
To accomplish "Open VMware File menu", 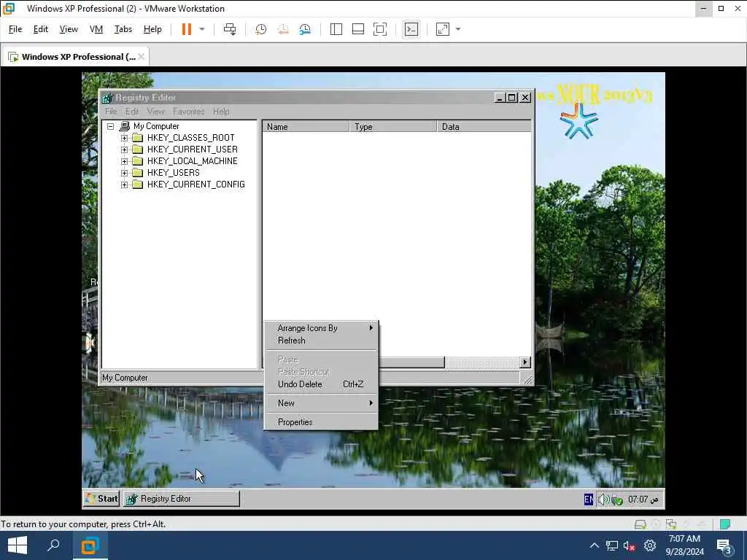I will [x=15, y=29].
